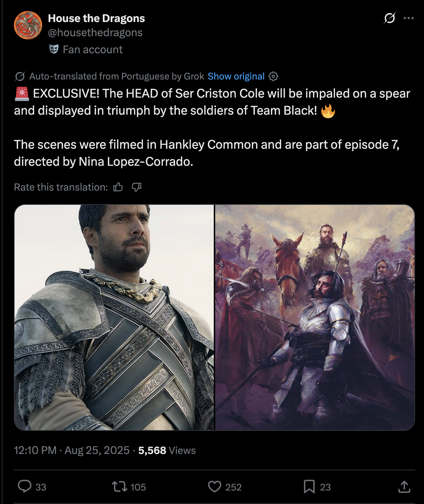Open the @housethedragons handle link

click(95, 33)
